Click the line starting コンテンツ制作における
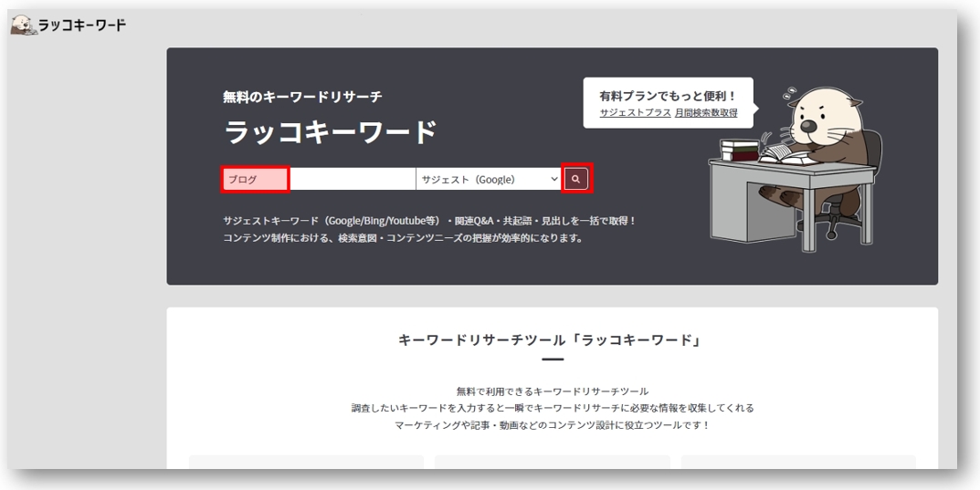 pos(403,238)
